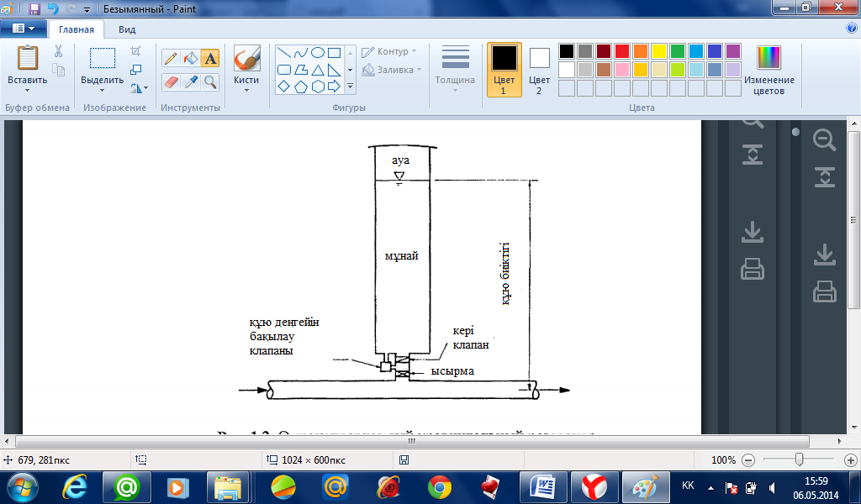Expand the Кисти brushes dropdown

pos(246,91)
